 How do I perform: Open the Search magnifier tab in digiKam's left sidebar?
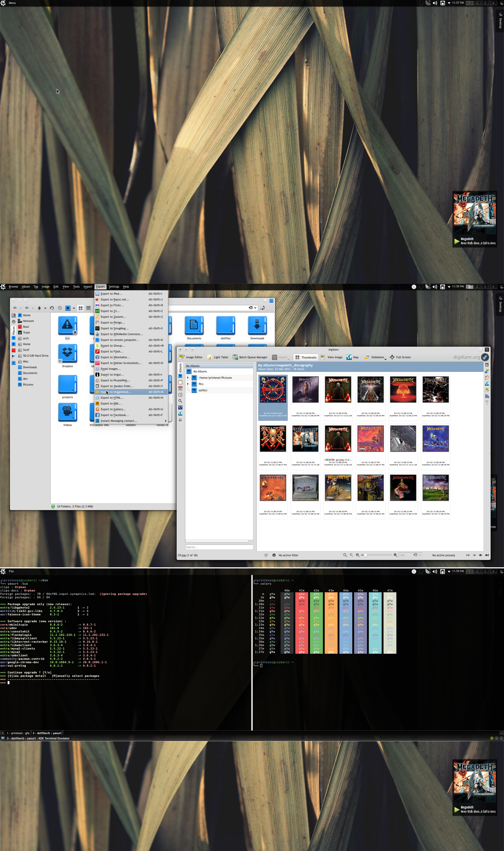click(x=180, y=401)
